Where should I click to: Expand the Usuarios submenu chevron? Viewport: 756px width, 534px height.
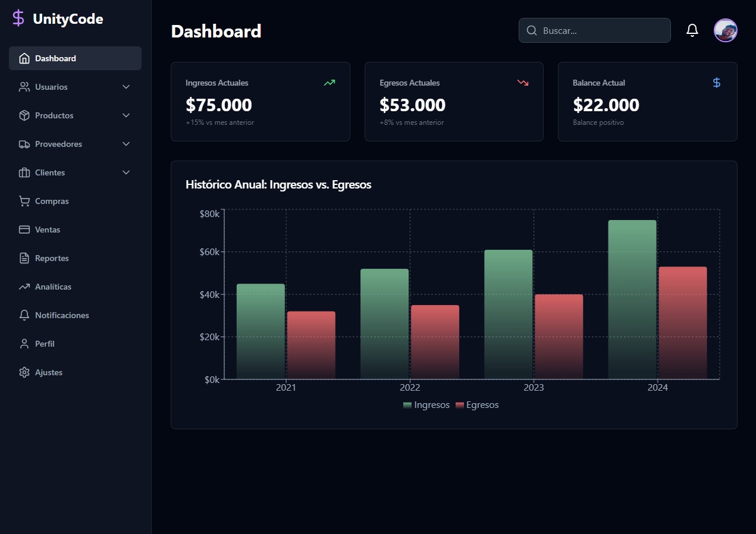126,87
